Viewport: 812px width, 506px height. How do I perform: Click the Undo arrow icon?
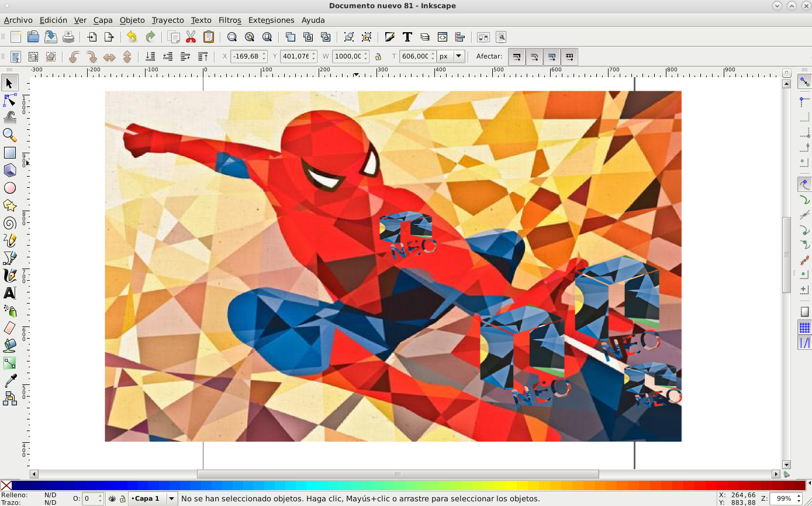pos(132,37)
